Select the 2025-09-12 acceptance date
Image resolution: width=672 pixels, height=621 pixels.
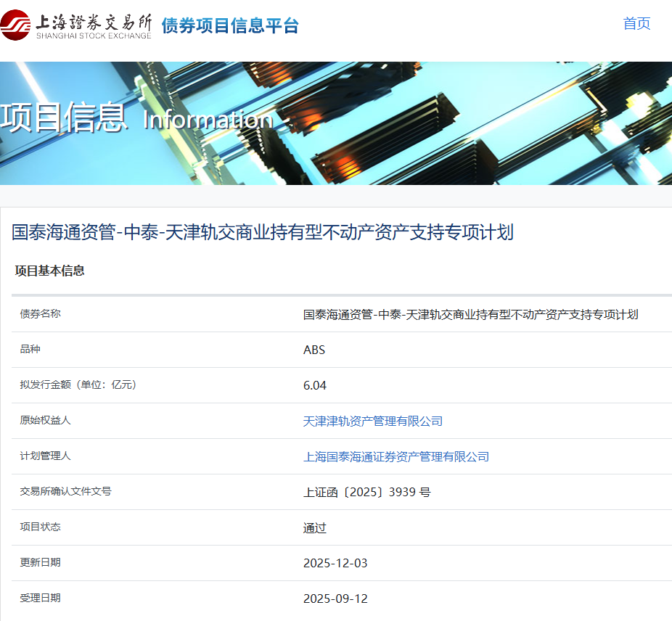335,599
